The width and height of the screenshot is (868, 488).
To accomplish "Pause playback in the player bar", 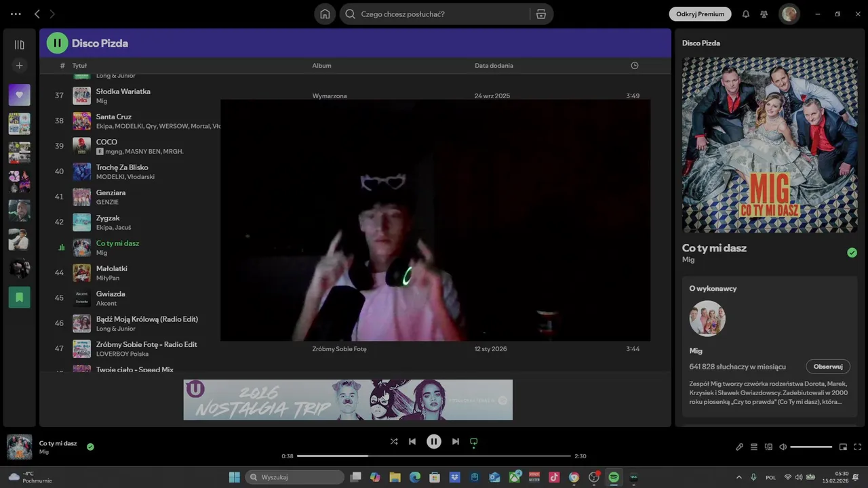I will click(x=434, y=441).
